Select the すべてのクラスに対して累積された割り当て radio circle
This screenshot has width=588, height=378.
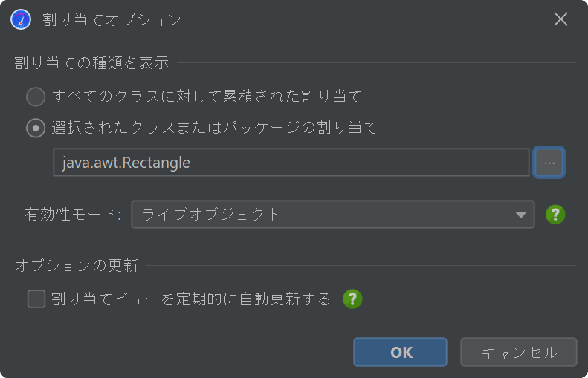point(36,97)
